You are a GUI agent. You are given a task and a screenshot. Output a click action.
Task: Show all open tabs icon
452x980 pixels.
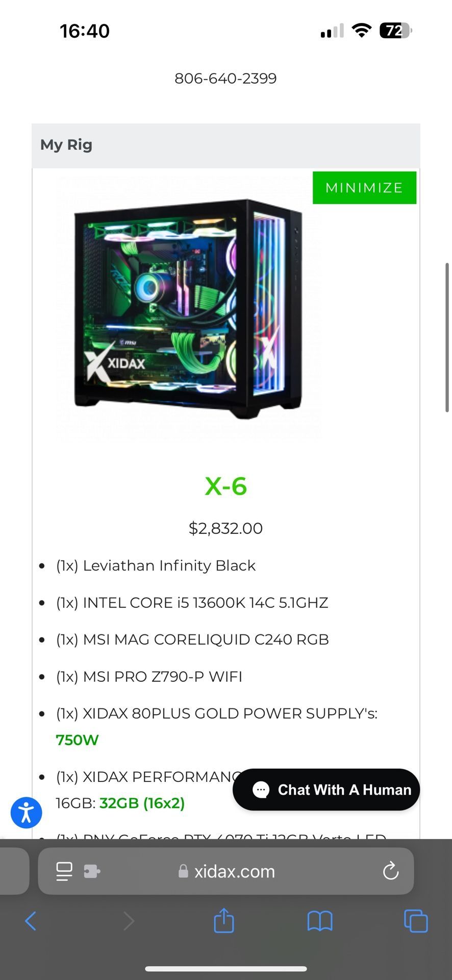[416, 921]
